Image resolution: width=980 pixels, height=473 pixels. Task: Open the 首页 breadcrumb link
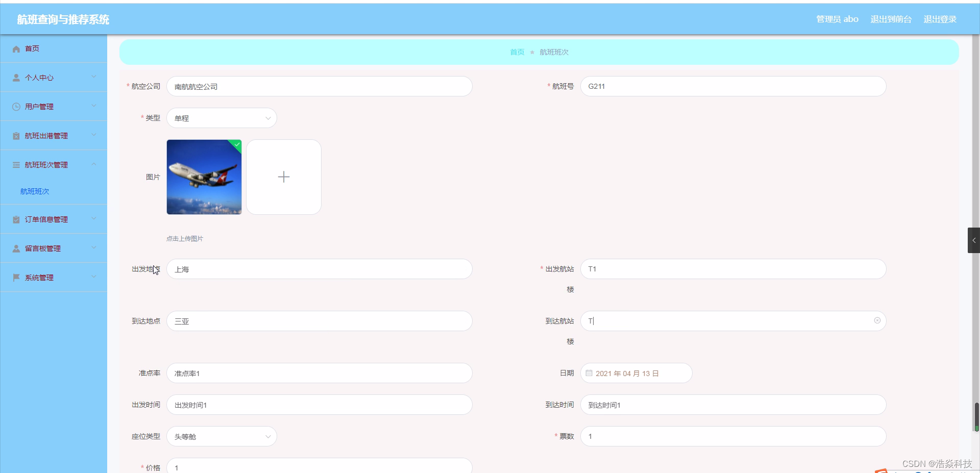(x=516, y=52)
